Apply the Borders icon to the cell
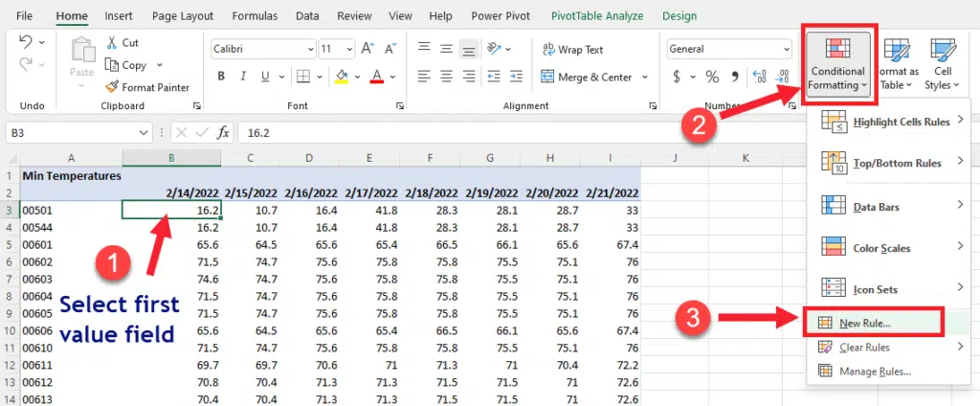This screenshot has width=980, height=406. point(303,77)
